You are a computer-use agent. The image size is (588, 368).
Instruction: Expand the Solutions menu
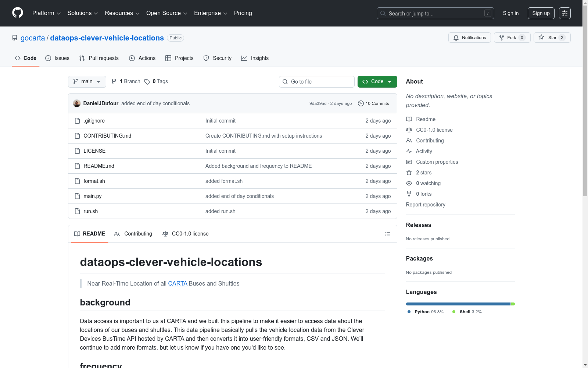click(83, 13)
